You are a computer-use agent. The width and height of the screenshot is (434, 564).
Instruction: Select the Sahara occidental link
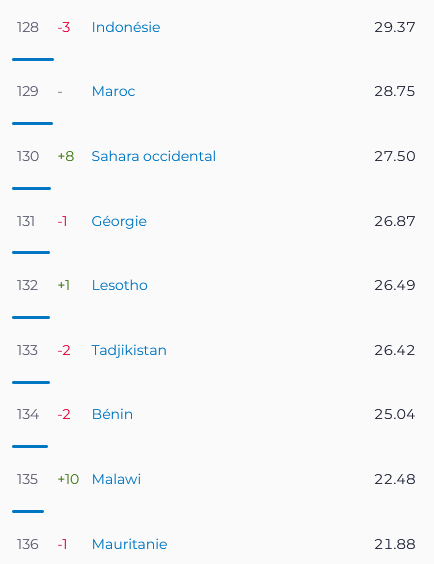coord(154,156)
